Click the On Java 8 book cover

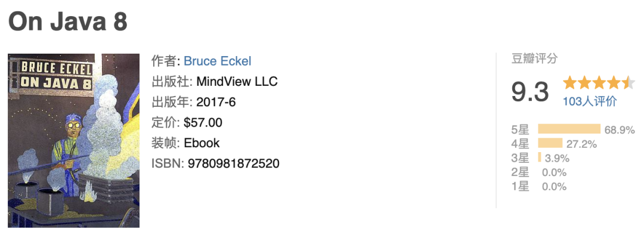pyautogui.click(x=73, y=141)
